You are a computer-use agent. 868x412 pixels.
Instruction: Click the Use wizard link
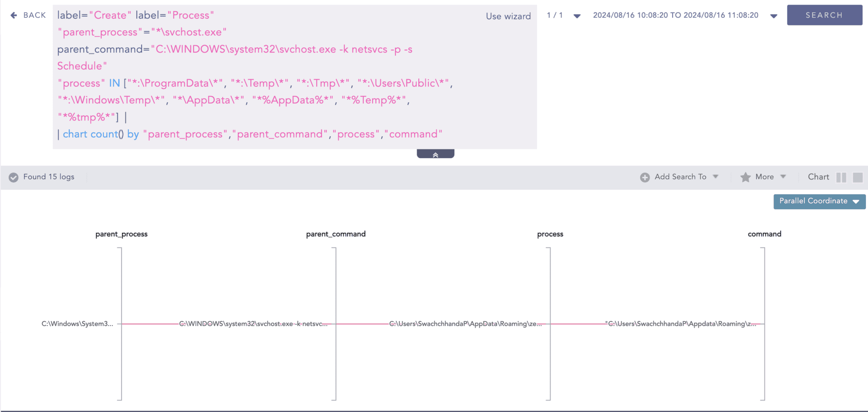pos(508,16)
